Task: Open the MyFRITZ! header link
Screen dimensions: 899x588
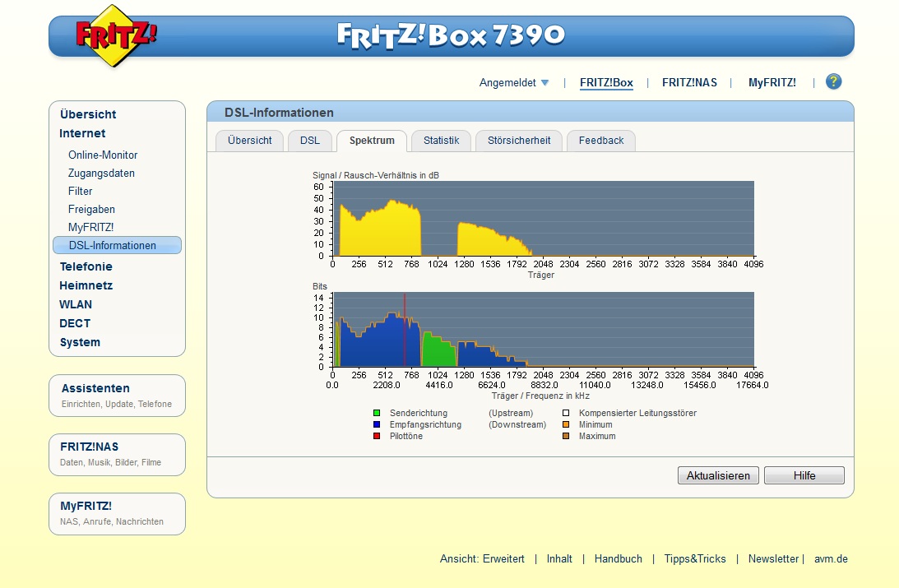Action: pos(772,82)
